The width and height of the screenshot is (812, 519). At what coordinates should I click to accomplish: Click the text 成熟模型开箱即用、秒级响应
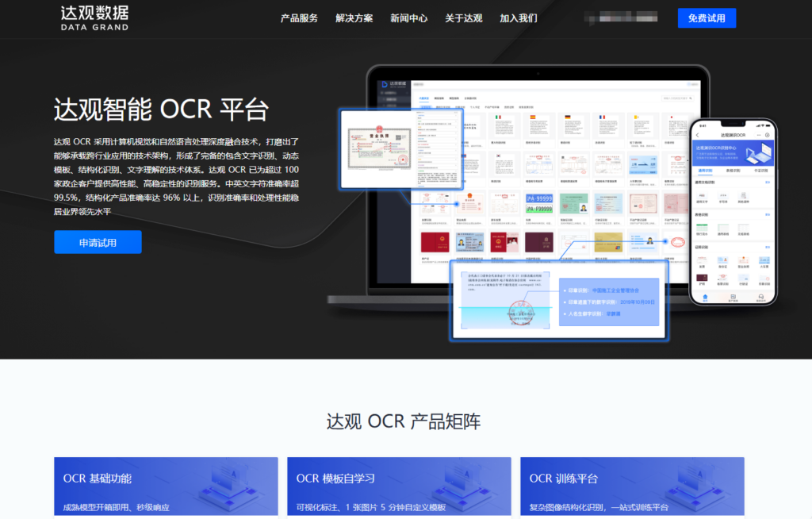116,507
